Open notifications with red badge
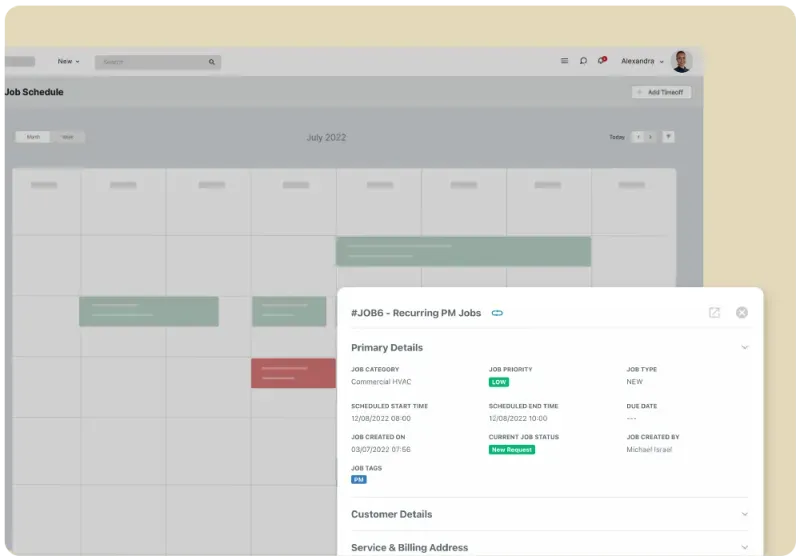The height and width of the screenshot is (560, 800). click(x=601, y=61)
